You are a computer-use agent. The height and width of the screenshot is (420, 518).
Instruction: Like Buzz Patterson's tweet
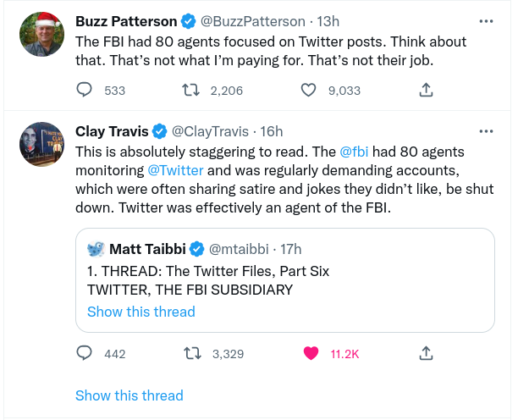(x=310, y=90)
